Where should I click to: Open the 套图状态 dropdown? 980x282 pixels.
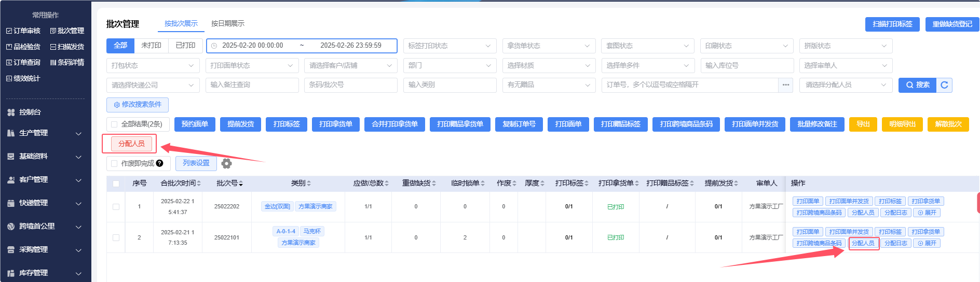coord(647,46)
